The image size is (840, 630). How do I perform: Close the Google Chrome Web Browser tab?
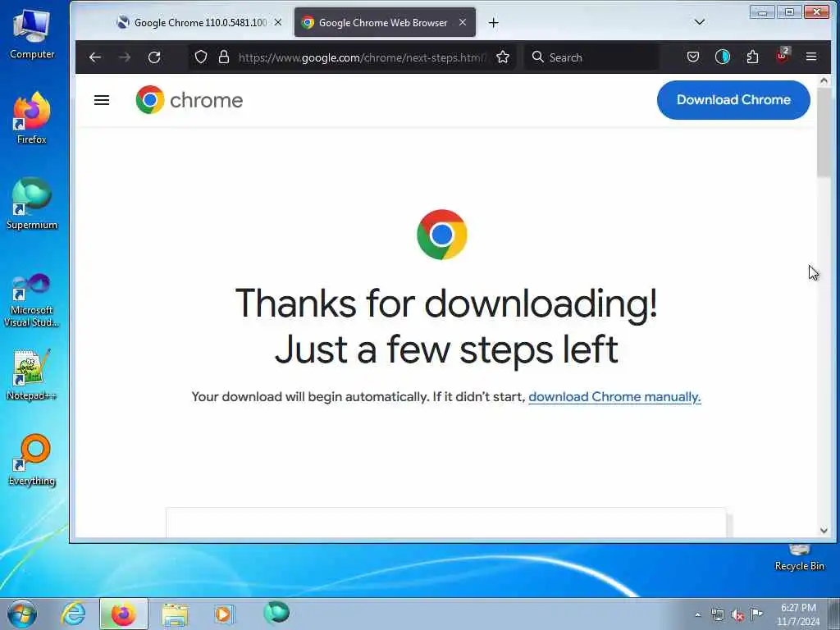(x=463, y=22)
